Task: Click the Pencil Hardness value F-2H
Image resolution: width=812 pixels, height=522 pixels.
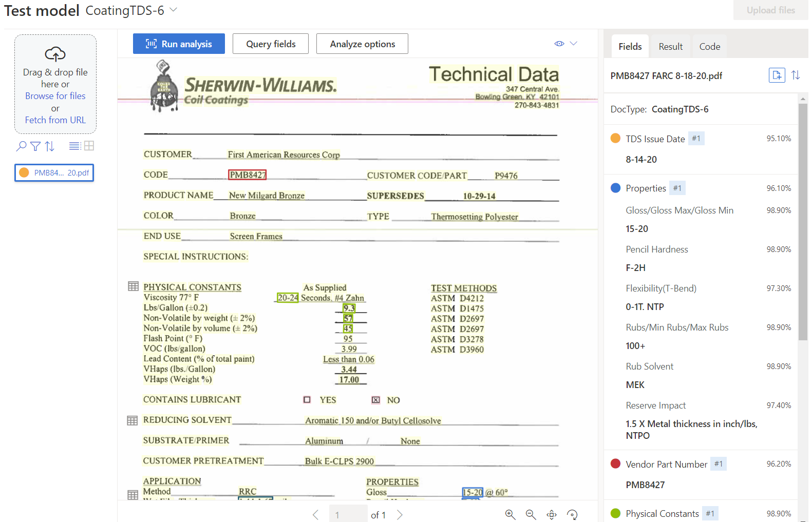Action: pos(635,268)
